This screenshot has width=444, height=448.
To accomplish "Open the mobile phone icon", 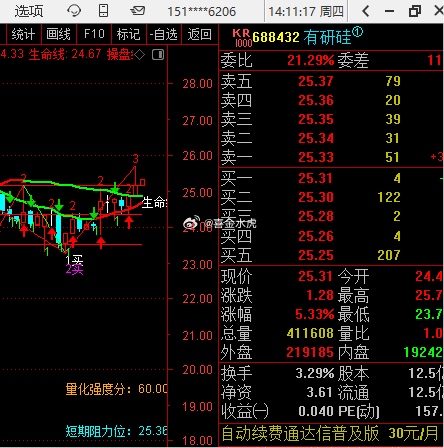I will (x=104, y=10).
